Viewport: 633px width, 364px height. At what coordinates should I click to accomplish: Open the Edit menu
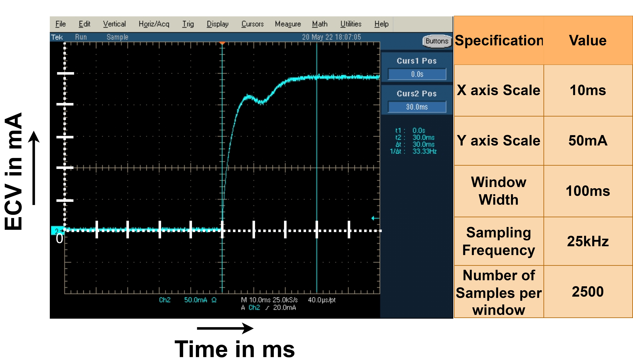tap(84, 24)
